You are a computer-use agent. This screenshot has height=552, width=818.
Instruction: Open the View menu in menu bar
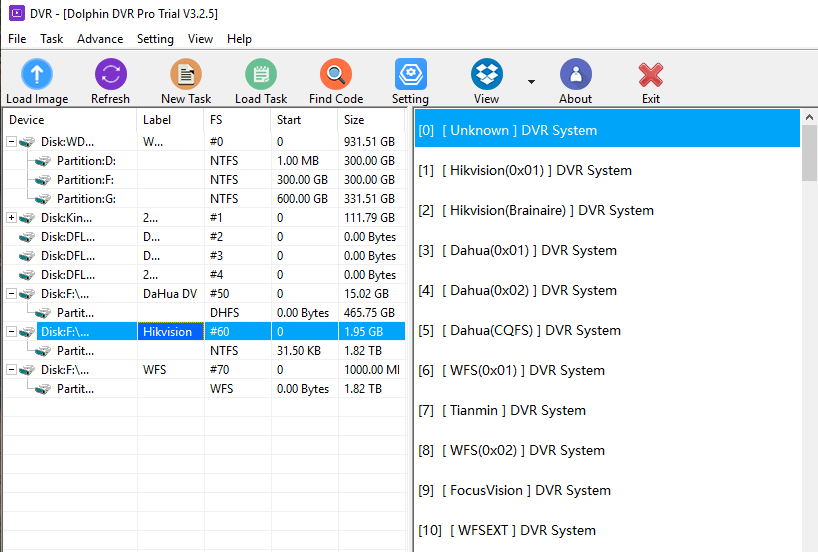pos(200,39)
